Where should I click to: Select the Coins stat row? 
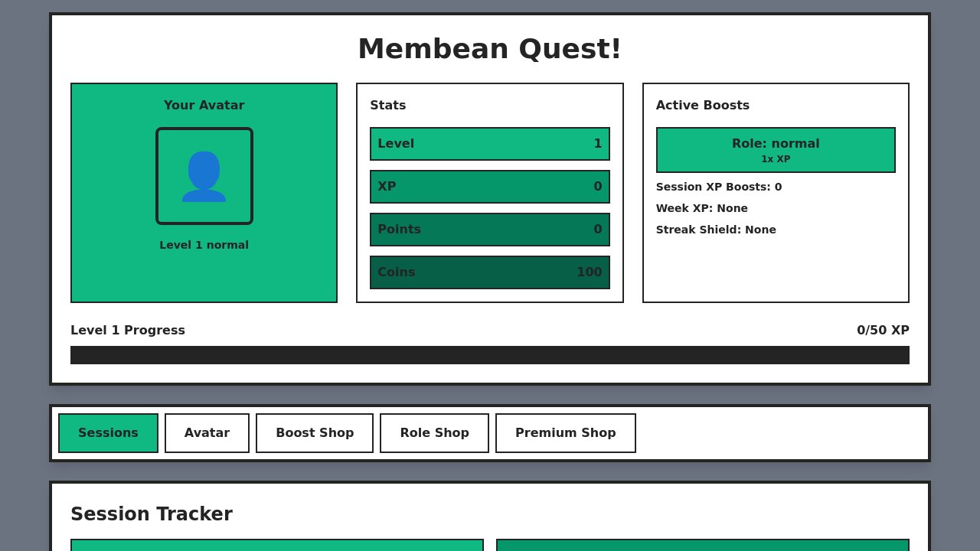(x=490, y=272)
